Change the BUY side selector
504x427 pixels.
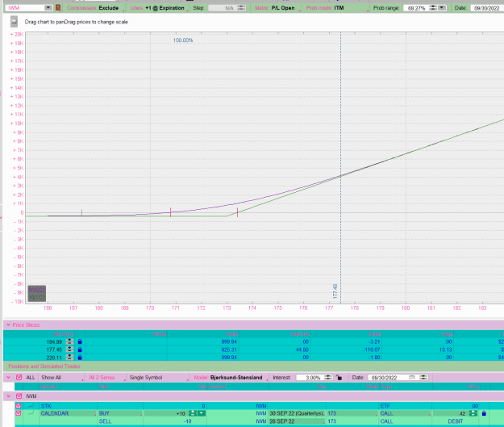point(119,413)
